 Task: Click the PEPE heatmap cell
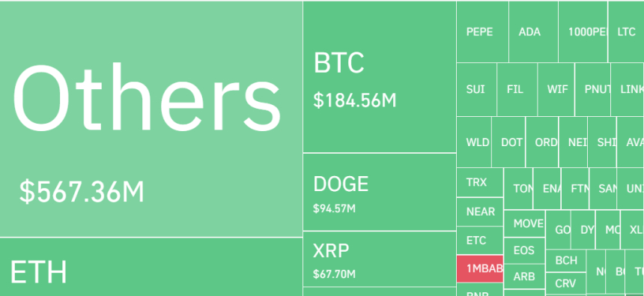[x=482, y=31]
